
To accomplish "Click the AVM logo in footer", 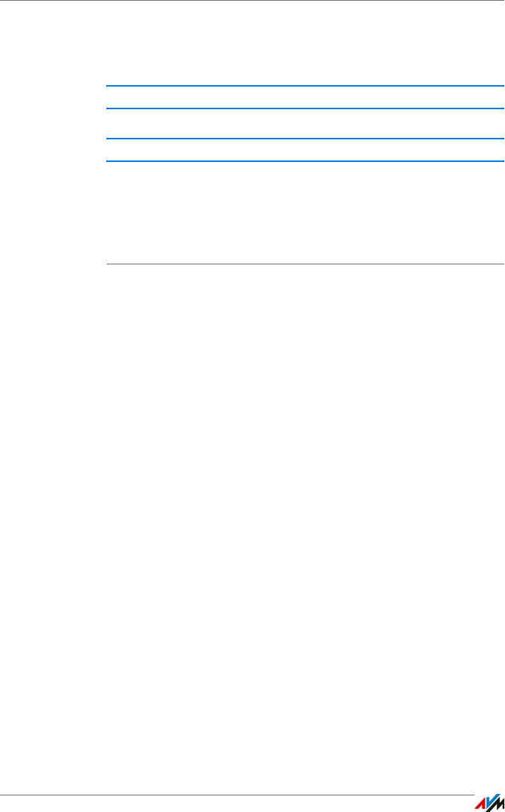I will 489,801.
